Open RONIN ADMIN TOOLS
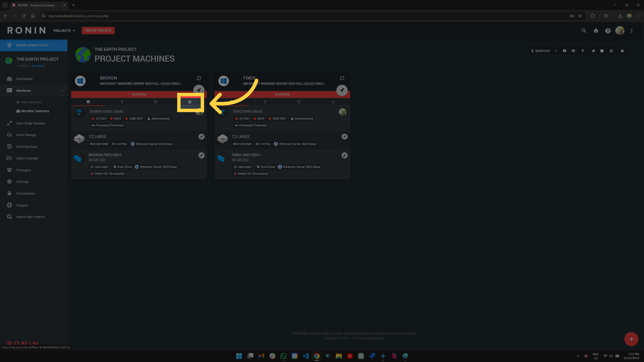Viewport: 644px width, 362px height. tap(34, 45)
